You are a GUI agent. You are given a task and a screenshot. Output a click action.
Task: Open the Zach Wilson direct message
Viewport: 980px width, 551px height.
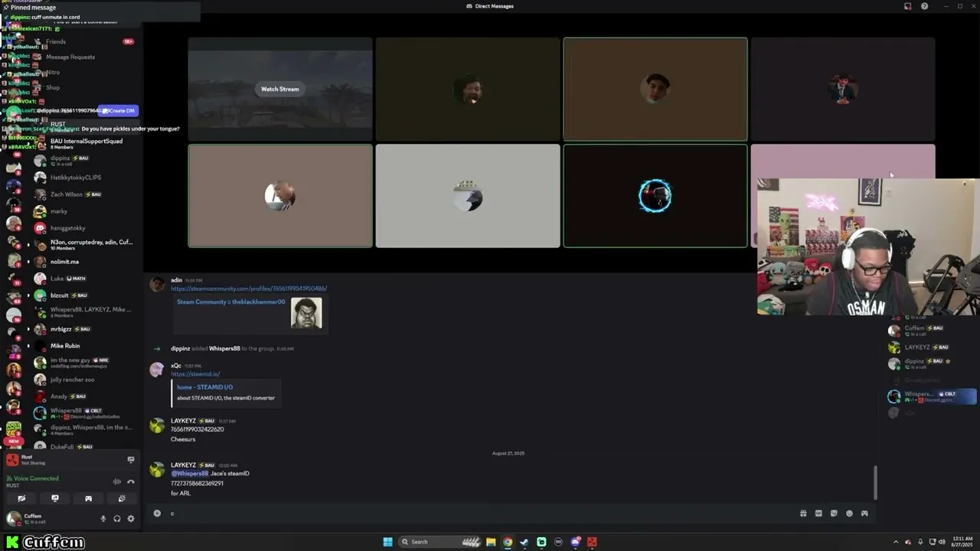(85, 194)
